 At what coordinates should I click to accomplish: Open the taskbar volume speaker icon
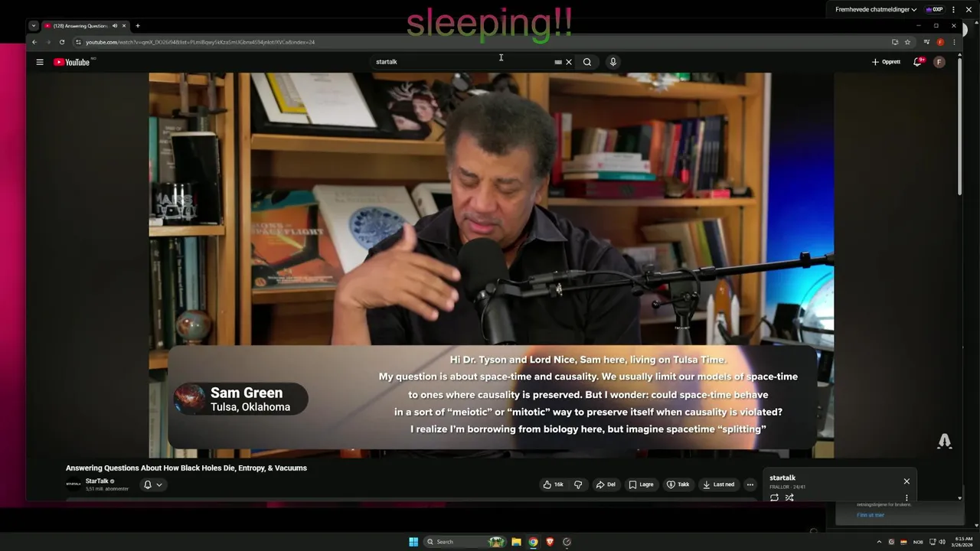[x=942, y=542]
